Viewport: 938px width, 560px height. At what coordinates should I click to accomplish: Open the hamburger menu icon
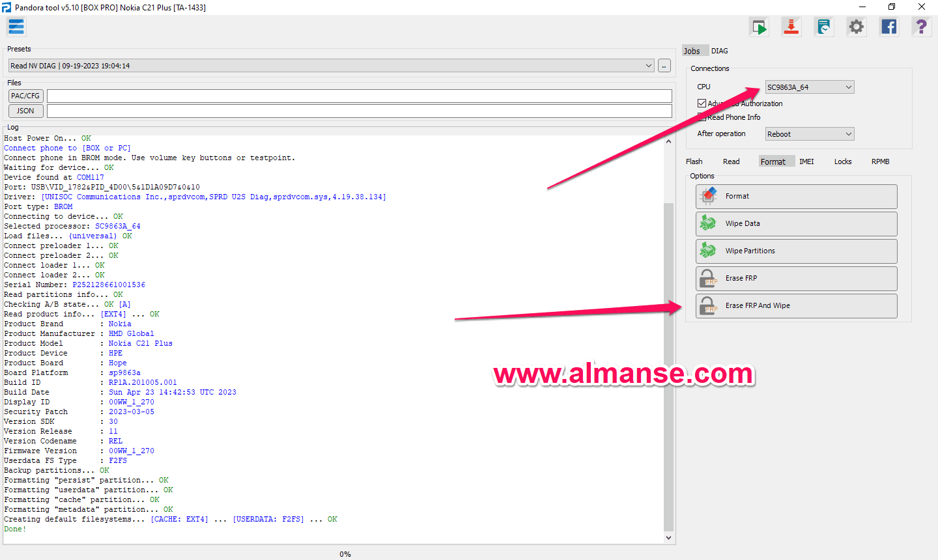tap(16, 27)
